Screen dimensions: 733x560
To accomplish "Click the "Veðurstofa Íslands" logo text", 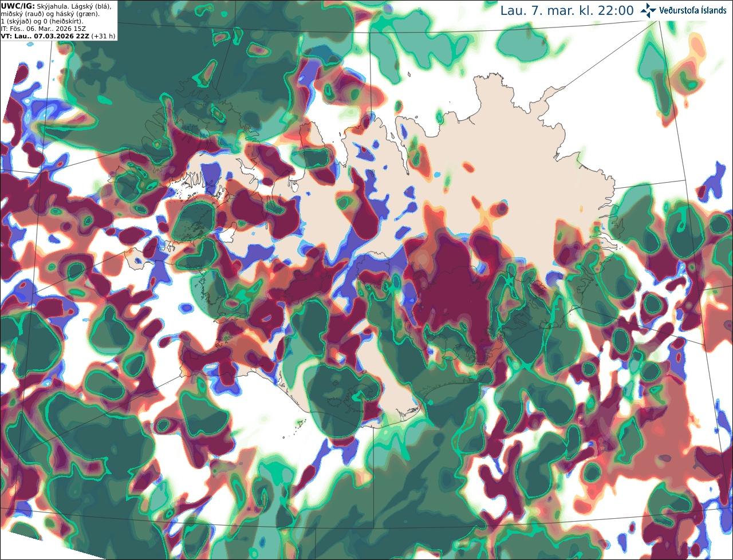I will coord(692,10).
